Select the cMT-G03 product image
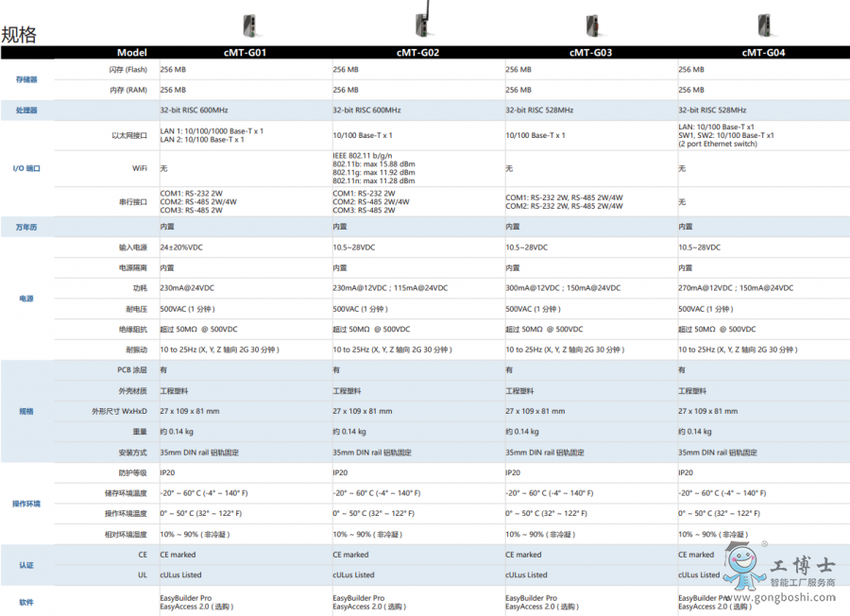This screenshot has height=616, width=850. click(x=592, y=25)
